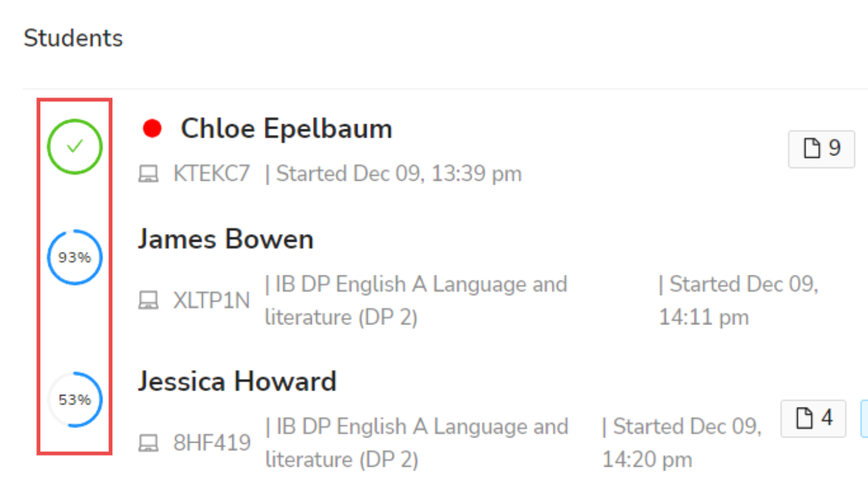Click Jessica Howard's IB DP English class label
The image size is (868, 479).
point(416,443)
